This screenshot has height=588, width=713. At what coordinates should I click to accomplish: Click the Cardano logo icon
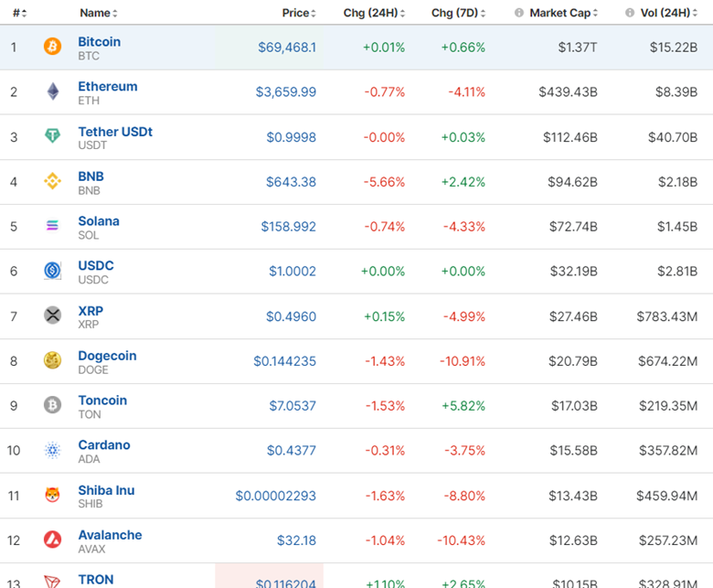[x=52, y=450]
